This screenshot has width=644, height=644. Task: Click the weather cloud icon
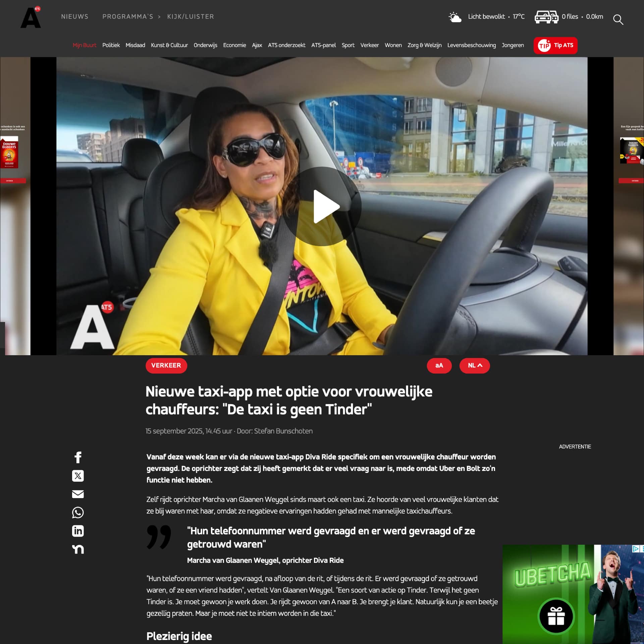coord(455,17)
